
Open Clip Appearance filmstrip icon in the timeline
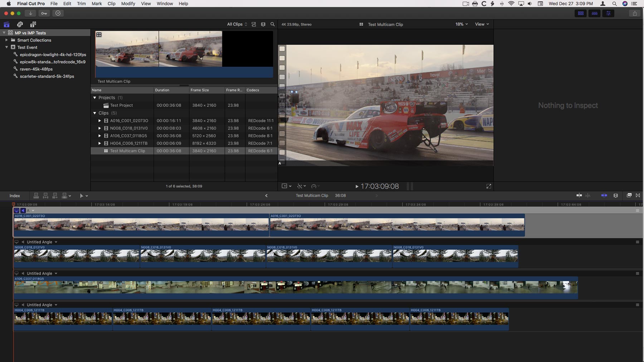(616, 195)
